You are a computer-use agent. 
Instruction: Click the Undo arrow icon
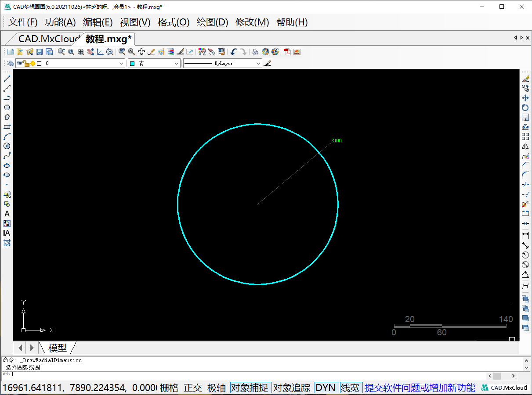click(x=233, y=52)
